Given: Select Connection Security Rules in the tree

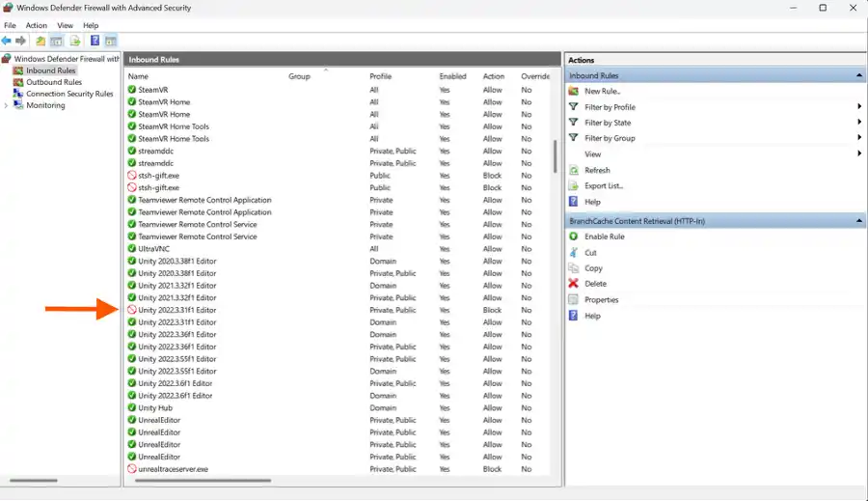Looking at the screenshot, I should [x=69, y=94].
